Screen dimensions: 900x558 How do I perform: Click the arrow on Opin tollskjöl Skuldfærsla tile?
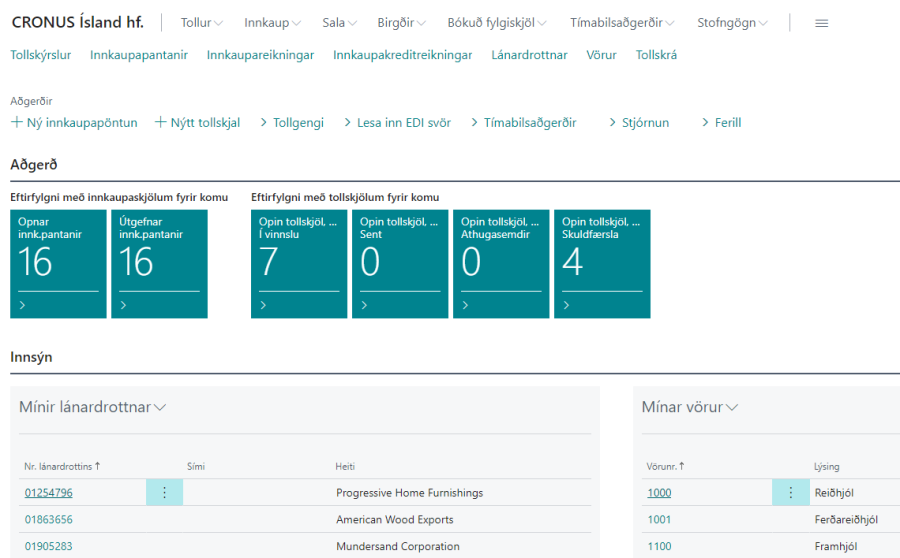click(567, 305)
